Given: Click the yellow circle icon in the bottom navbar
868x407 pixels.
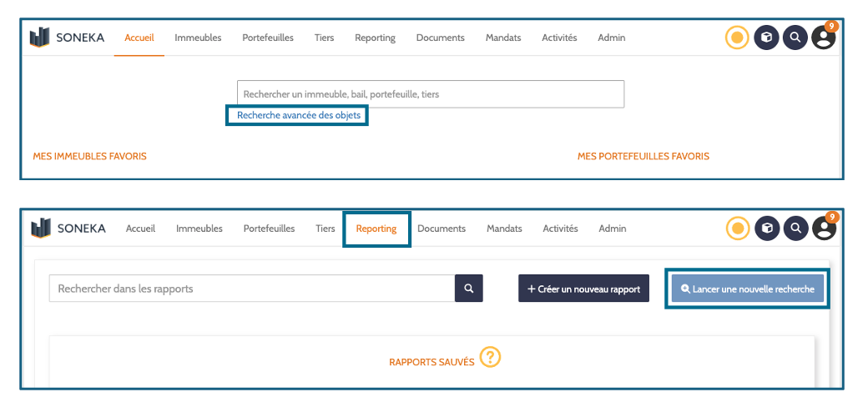Looking at the screenshot, I should [738, 228].
